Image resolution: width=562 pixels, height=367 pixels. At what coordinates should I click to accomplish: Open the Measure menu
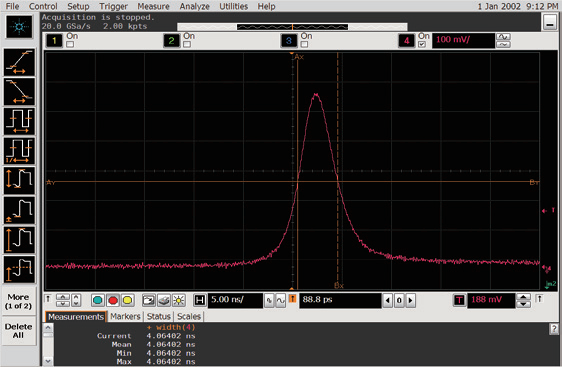pos(153,6)
